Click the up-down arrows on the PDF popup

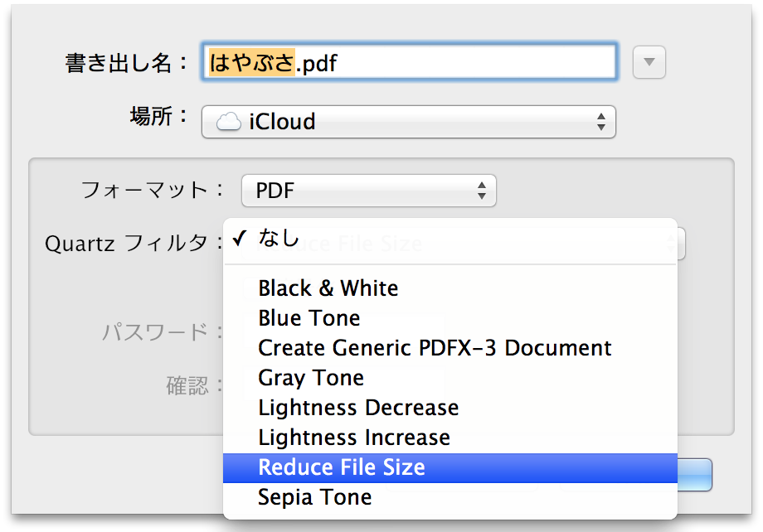(482, 191)
